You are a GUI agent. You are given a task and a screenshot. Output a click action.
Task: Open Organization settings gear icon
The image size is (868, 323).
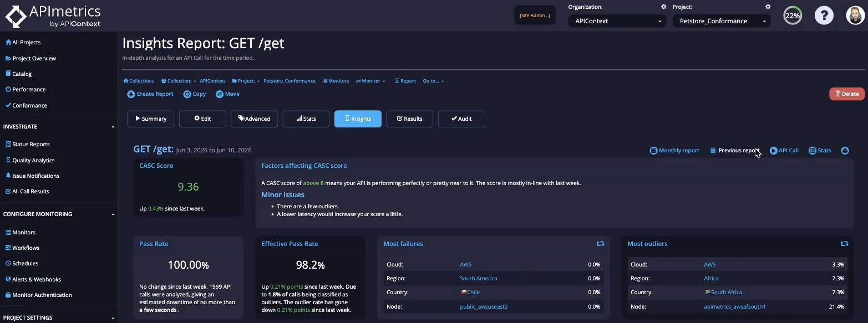[x=663, y=7]
